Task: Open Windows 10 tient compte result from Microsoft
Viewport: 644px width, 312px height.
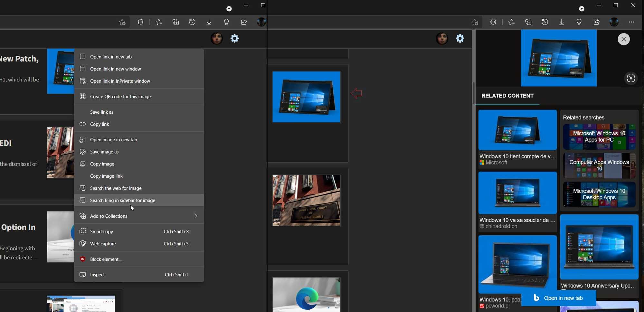Action: pyautogui.click(x=517, y=139)
